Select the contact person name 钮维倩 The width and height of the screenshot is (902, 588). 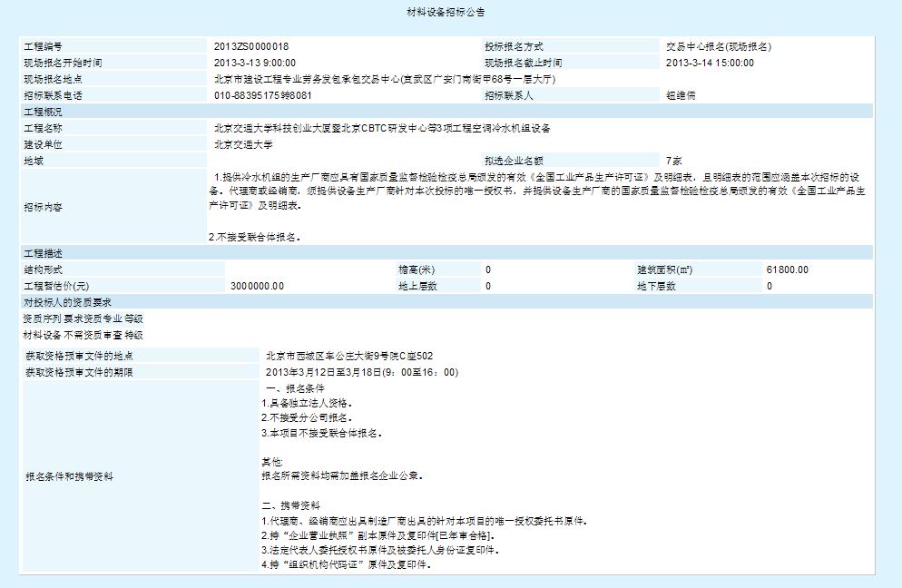681,95
